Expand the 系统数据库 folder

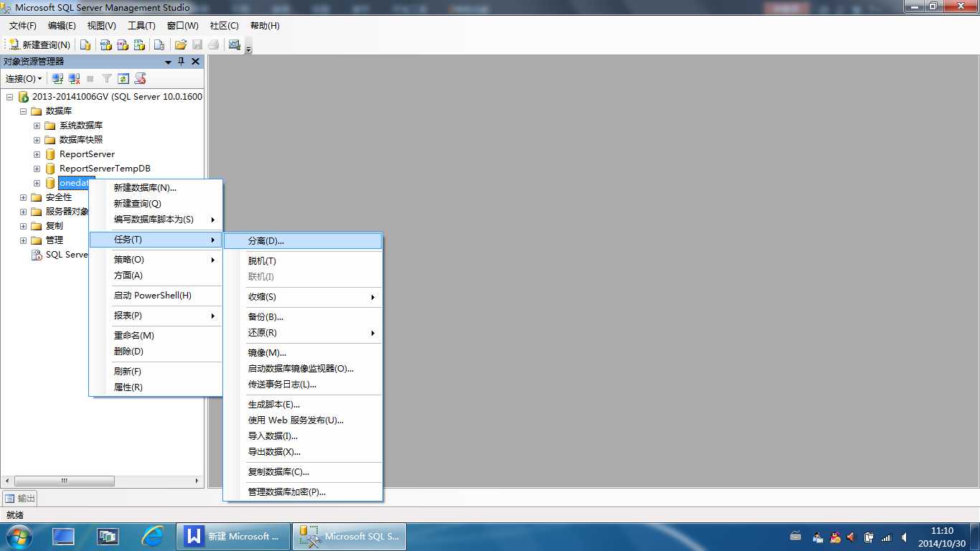[x=37, y=126]
